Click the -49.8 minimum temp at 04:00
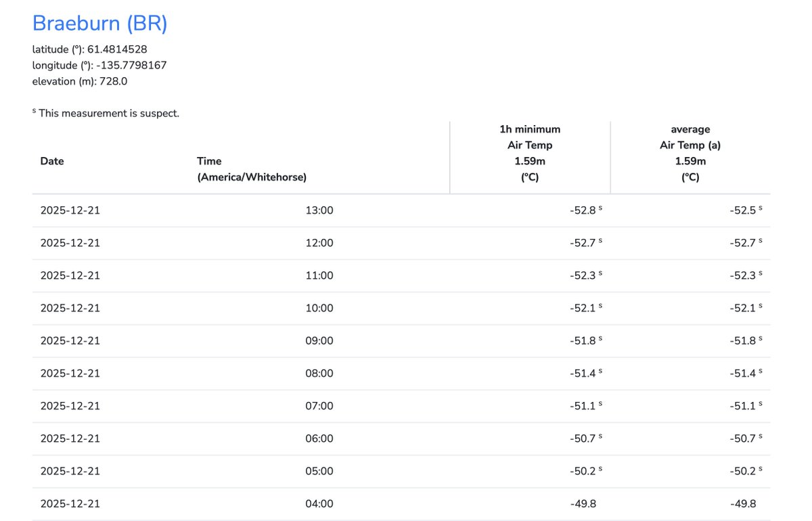 [x=583, y=504]
